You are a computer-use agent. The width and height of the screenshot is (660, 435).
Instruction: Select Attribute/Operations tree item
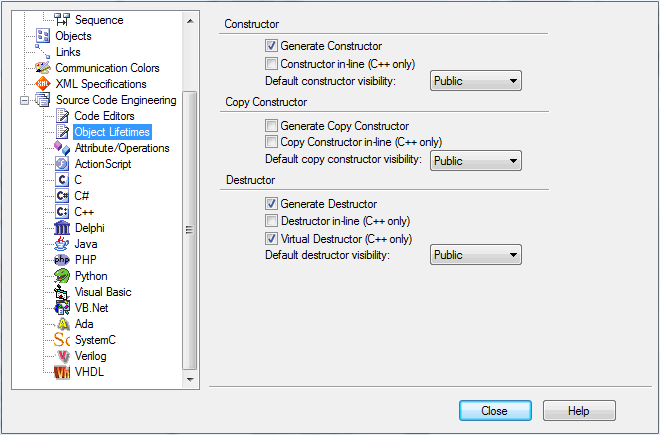coord(122,148)
